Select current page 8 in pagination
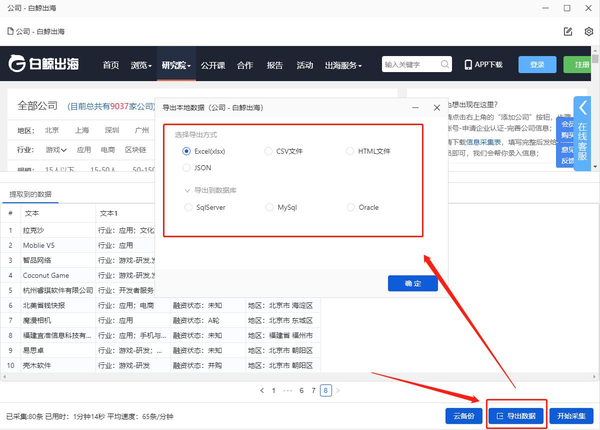 [x=326, y=391]
